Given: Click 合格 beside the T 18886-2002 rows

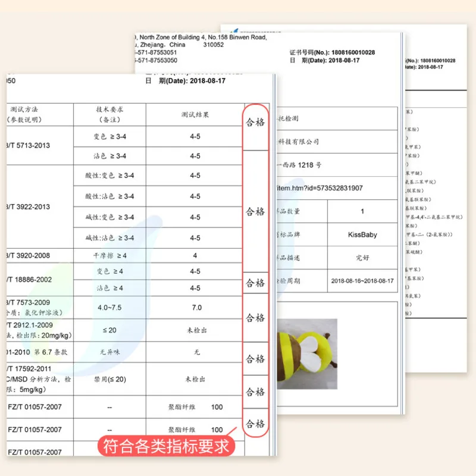Looking at the screenshot, I should pos(255,283).
